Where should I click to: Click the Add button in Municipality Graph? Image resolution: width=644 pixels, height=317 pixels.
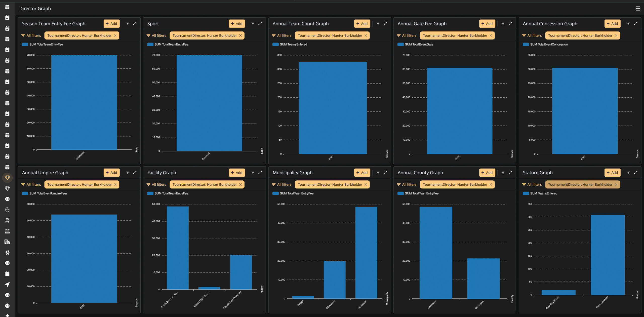point(362,173)
